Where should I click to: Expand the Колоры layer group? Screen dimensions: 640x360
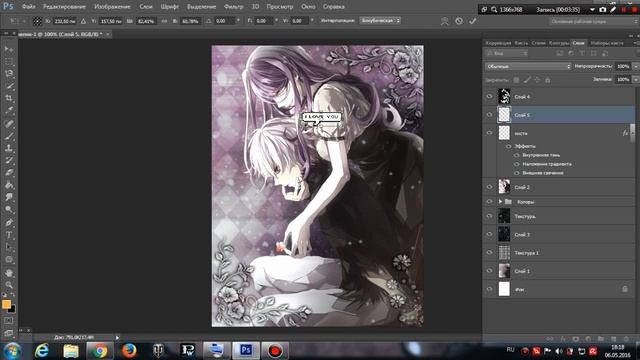tap(500, 202)
